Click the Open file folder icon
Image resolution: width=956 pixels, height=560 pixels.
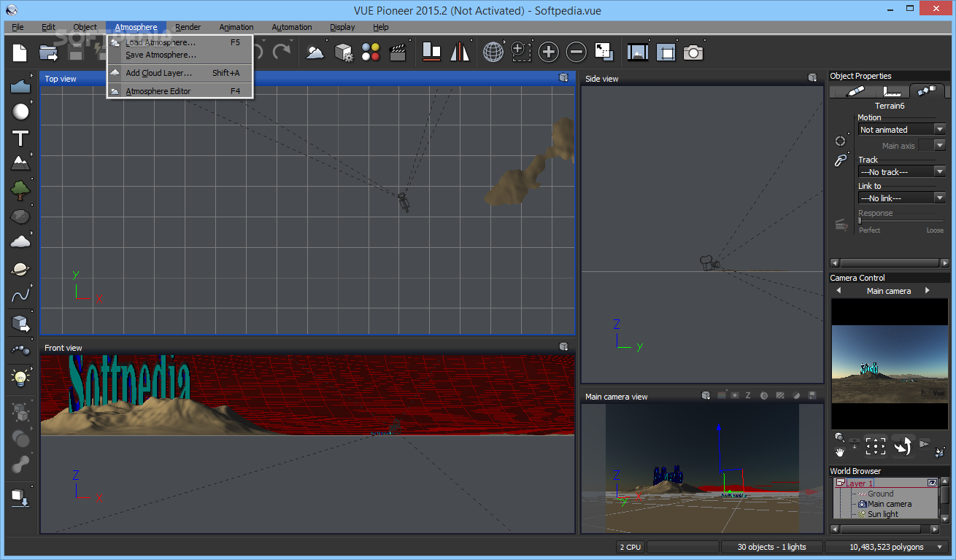coord(48,52)
